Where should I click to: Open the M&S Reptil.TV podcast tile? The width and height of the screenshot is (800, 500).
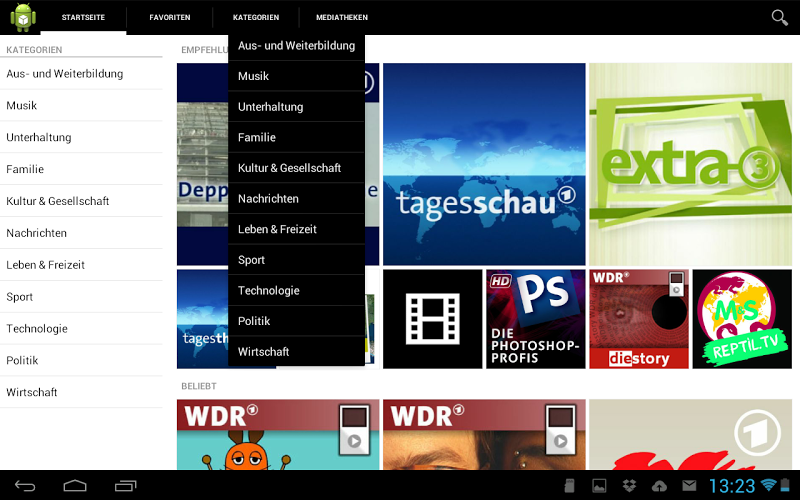pos(742,319)
